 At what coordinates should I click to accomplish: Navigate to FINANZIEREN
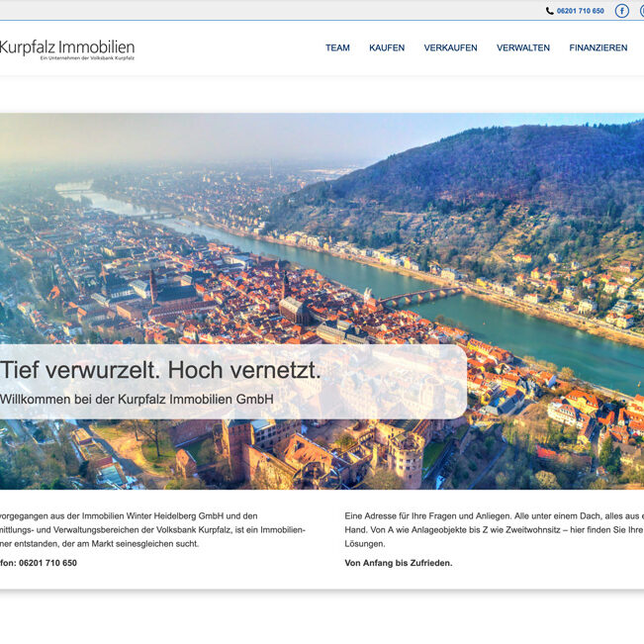point(598,47)
